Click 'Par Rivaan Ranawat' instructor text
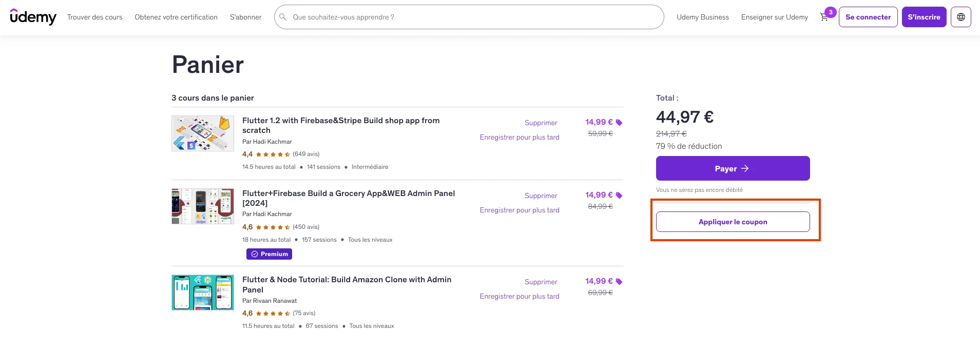The image size is (980, 351). tap(270, 301)
